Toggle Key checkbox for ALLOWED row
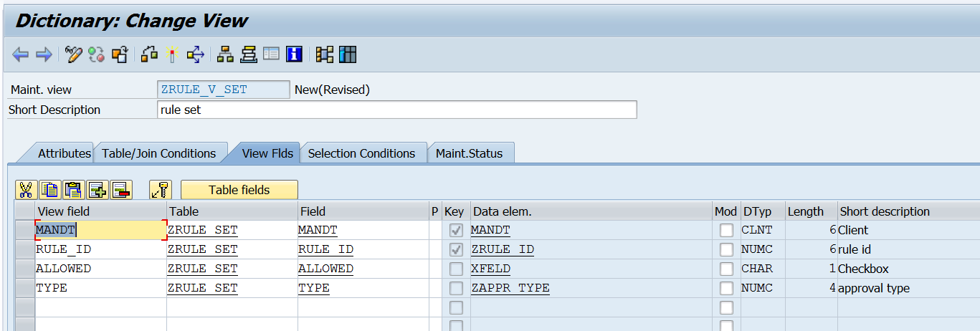 tap(455, 269)
